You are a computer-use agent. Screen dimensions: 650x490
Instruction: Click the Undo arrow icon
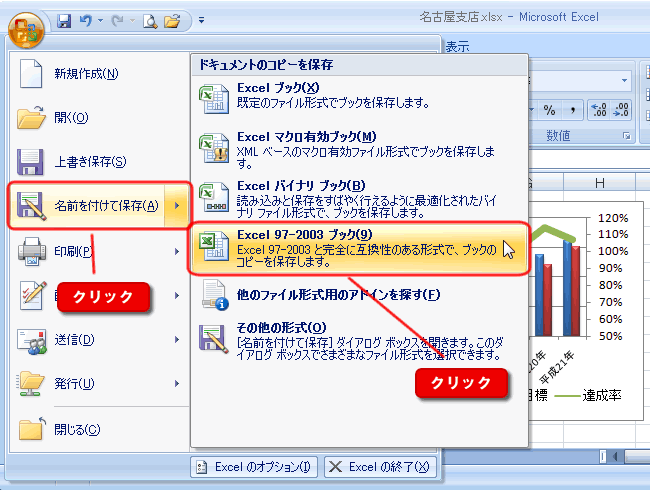(86, 20)
